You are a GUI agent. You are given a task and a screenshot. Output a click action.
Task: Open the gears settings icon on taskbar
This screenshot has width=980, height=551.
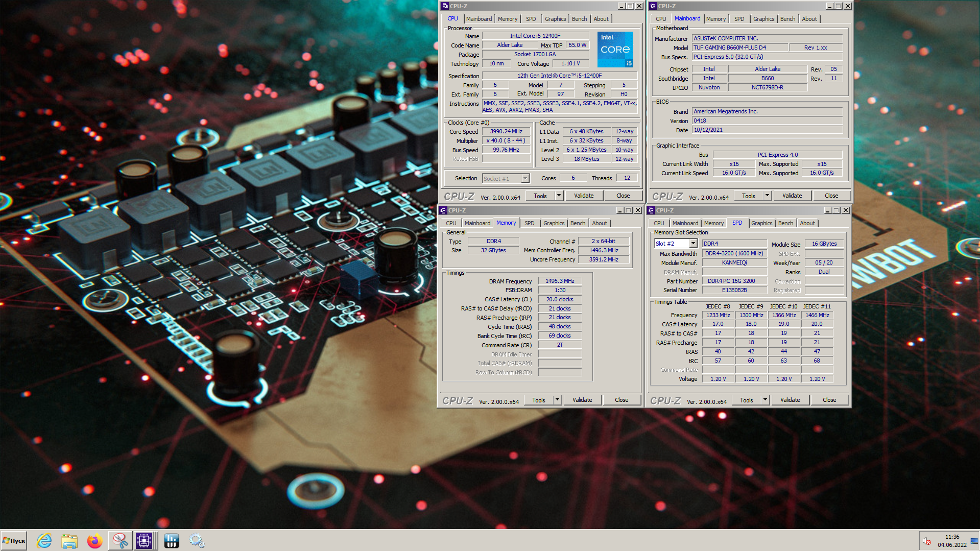point(197,541)
